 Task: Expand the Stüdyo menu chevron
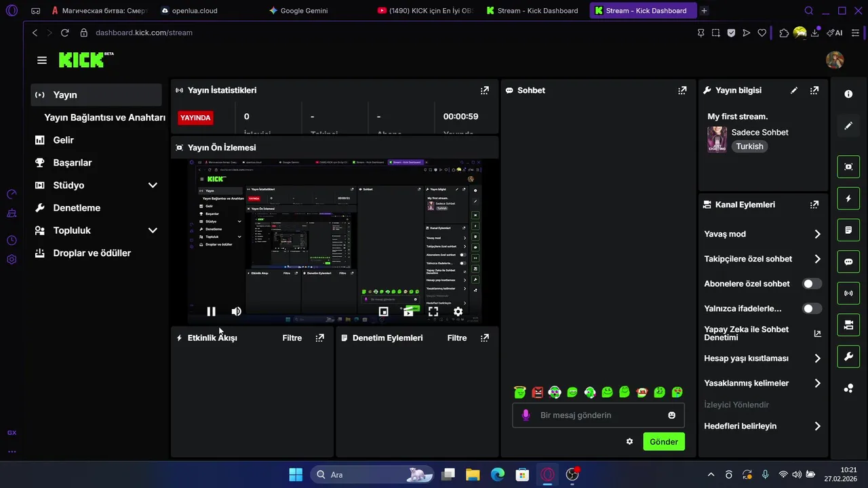pos(153,185)
